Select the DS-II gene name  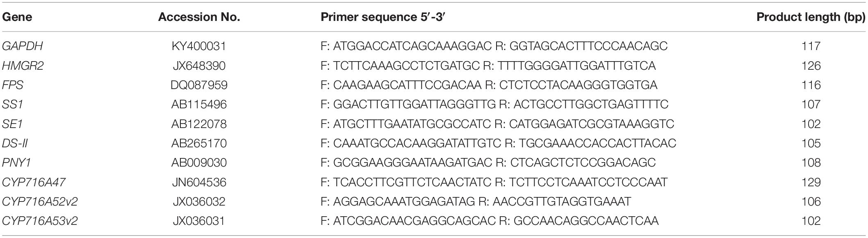(x=15, y=143)
